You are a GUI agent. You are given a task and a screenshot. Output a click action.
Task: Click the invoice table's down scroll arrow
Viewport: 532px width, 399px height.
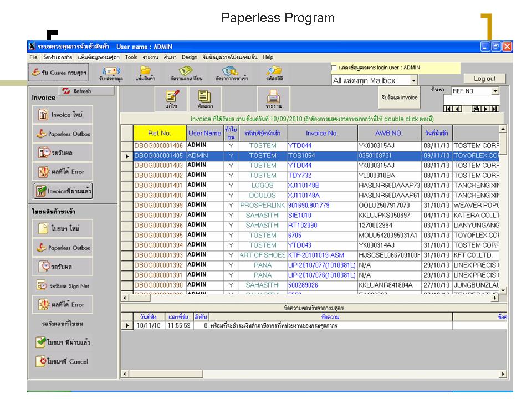503,290
